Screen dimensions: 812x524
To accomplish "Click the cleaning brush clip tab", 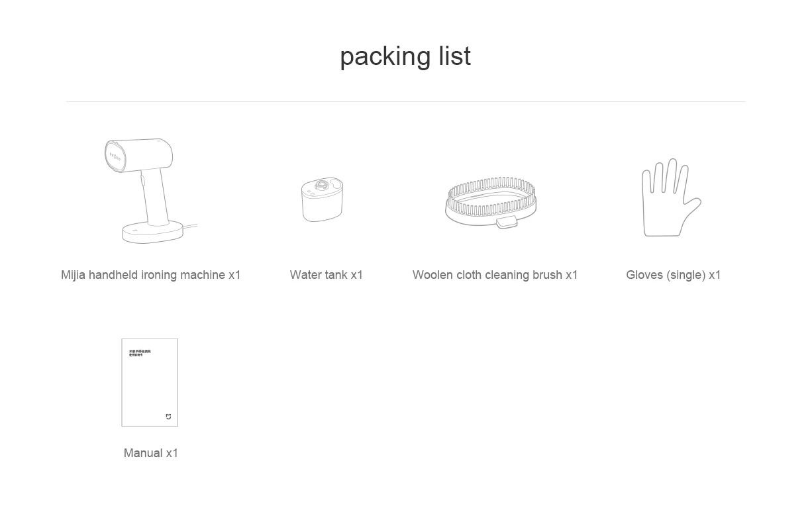I will (x=507, y=222).
